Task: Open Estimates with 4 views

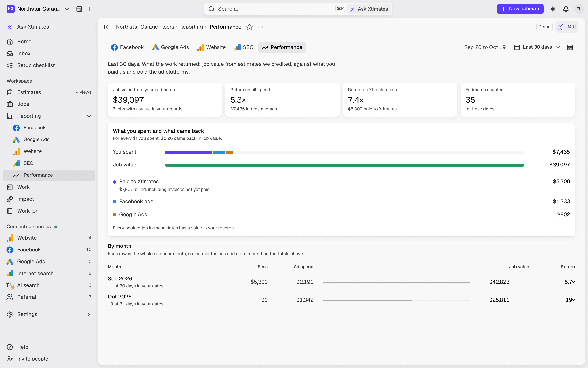Action: pyautogui.click(x=49, y=92)
